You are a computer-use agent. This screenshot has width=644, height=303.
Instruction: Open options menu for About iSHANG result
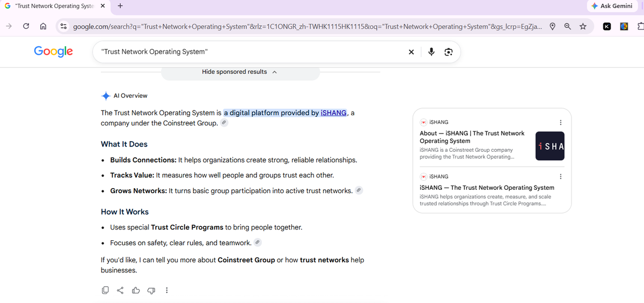(560, 122)
